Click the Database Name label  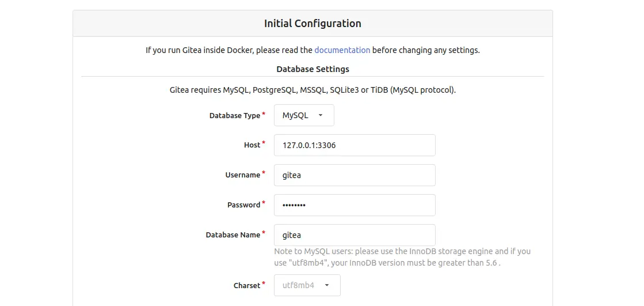coord(233,235)
